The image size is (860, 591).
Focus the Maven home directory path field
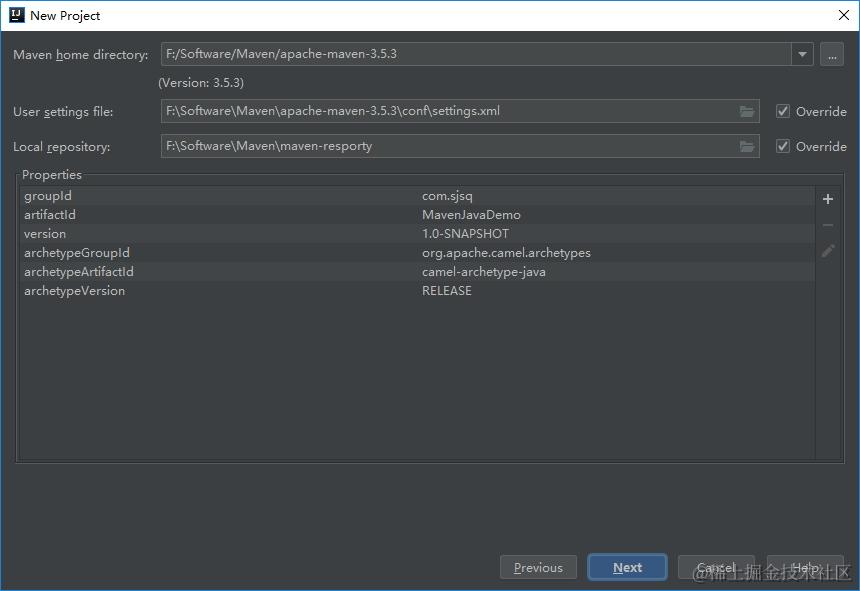click(x=476, y=54)
